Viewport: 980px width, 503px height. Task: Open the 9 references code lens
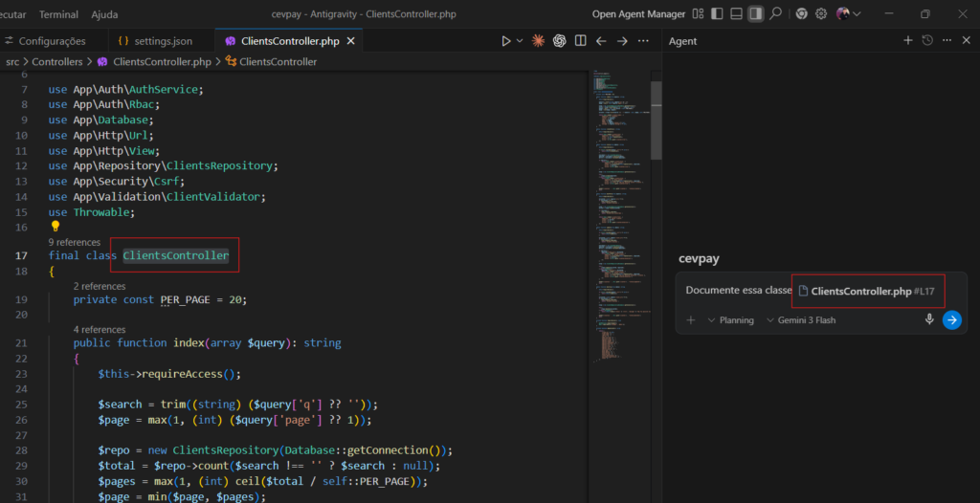pos(75,242)
